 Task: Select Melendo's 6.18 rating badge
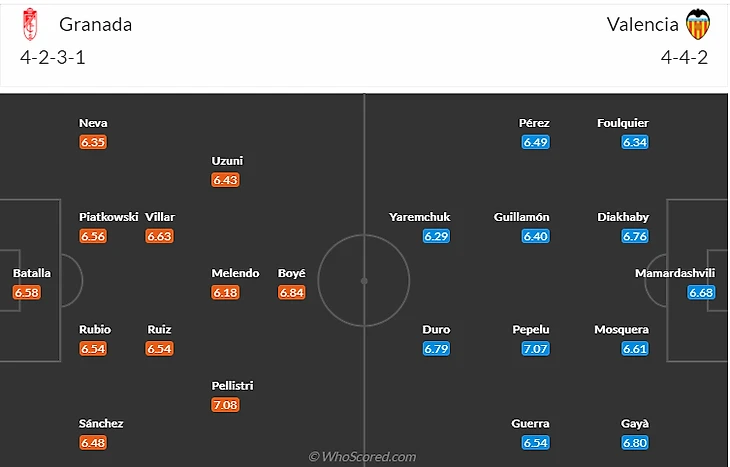225,292
